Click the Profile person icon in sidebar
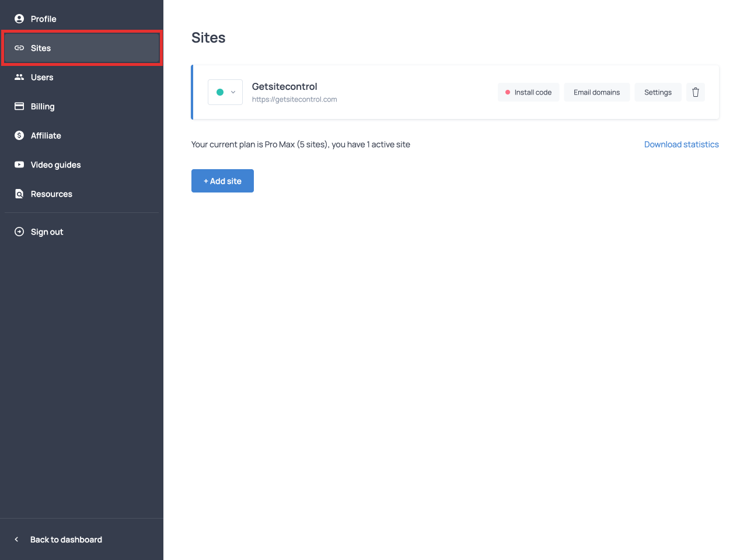 point(19,19)
